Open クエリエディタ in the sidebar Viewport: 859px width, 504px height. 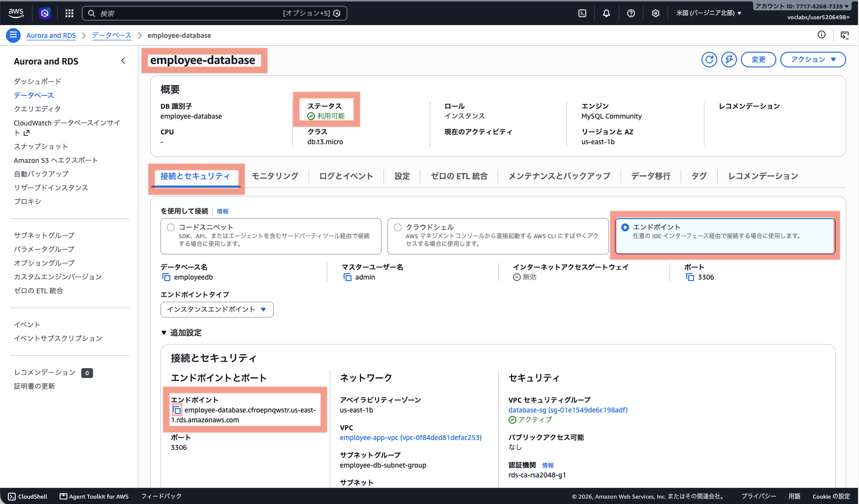[x=37, y=109]
